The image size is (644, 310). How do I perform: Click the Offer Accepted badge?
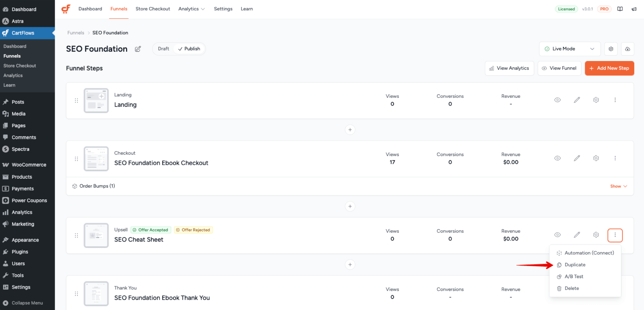click(x=151, y=230)
